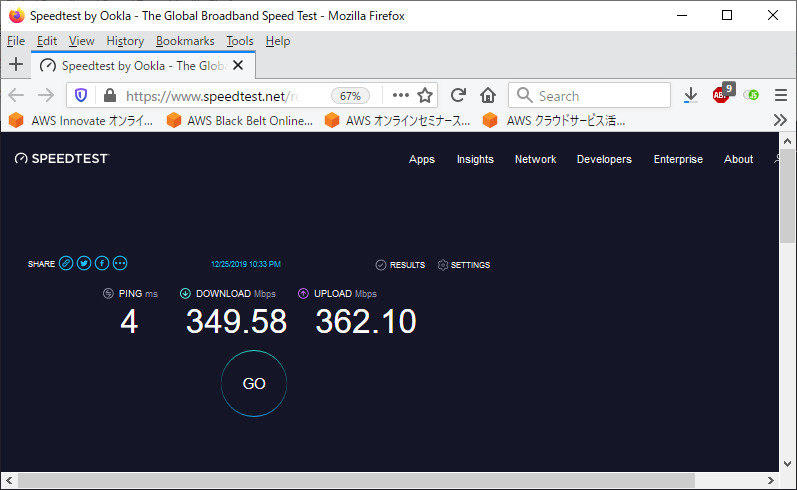
Task: Show more bookmarks toolbar overflow chevron
Action: click(781, 120)
